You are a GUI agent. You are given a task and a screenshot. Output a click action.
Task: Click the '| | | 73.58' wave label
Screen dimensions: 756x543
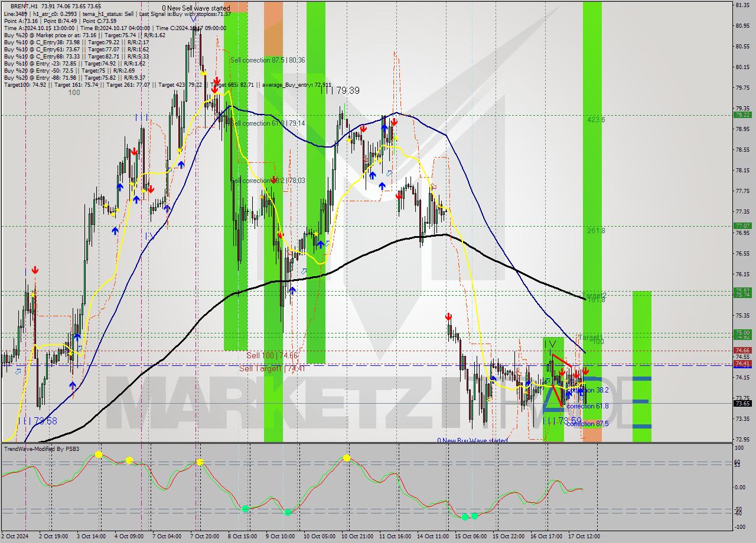(37, 421)
